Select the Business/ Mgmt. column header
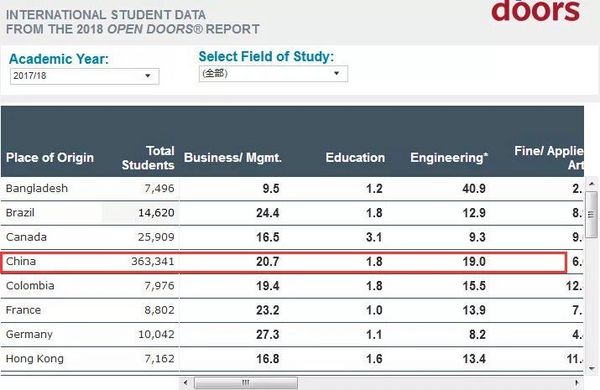Viewport: 600px width, 390px height. [233, 158]
